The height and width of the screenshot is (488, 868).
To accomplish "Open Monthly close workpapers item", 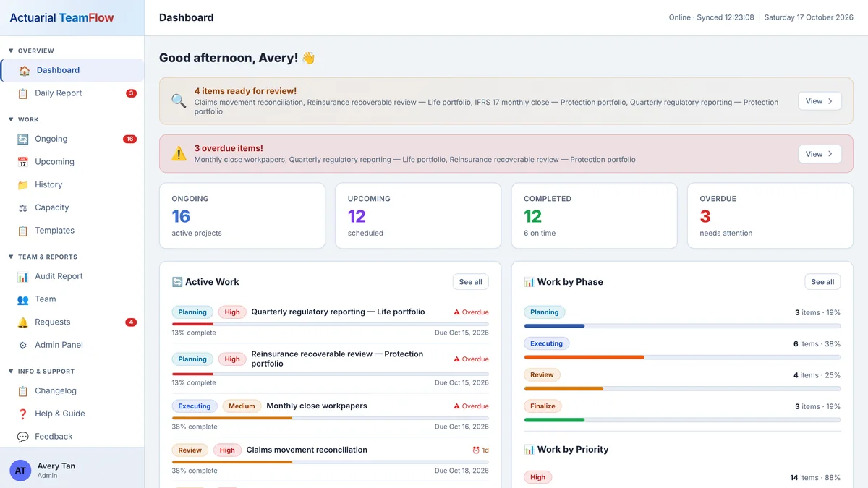I will [x=317, y=406].
